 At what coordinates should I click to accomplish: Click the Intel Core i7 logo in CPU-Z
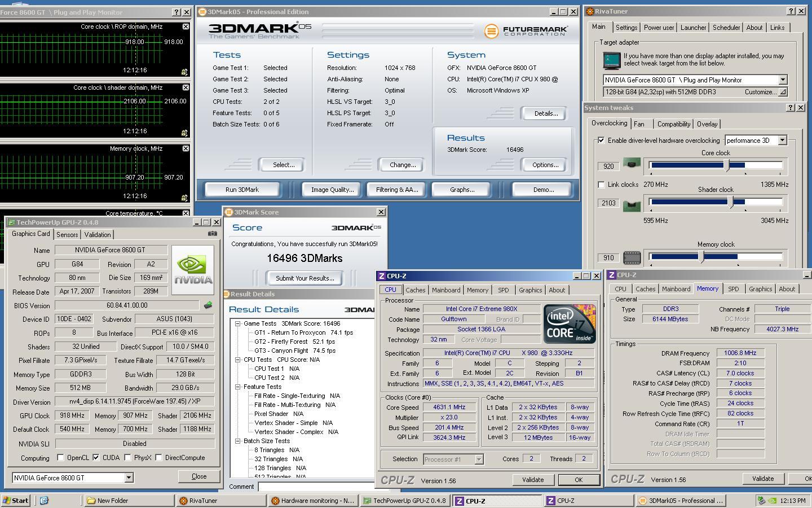569,323
